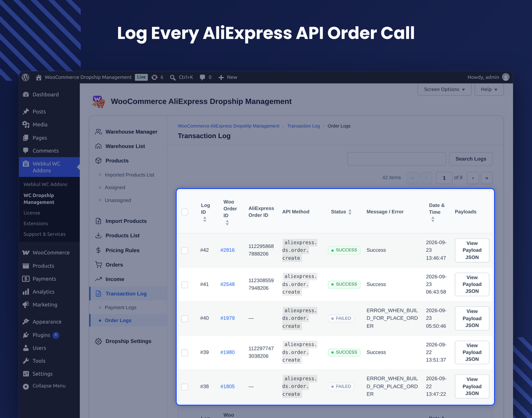The height and width of the screenshot is (418, 532).
Task: Open Dashboard in the sidebar
Action: click(x=46, y=95)
